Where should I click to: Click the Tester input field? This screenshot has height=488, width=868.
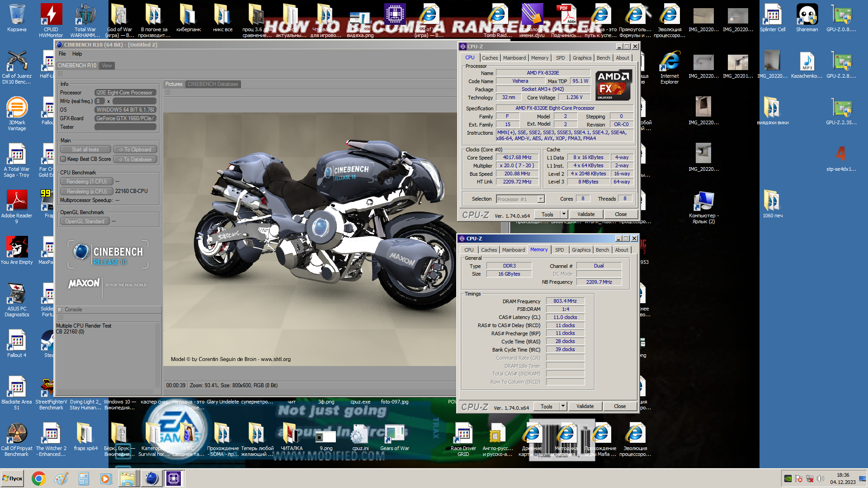(125, 127)
